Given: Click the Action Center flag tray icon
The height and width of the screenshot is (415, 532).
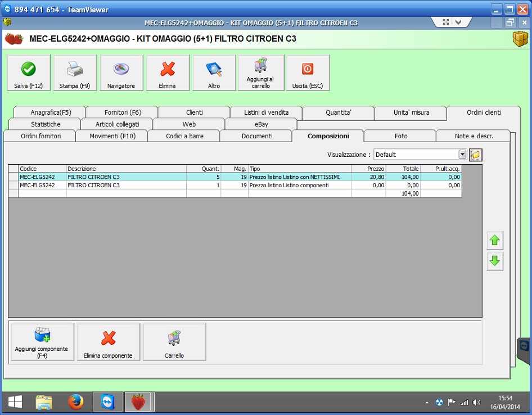Looking at the screenshot, I should click(x=452, y=403).
